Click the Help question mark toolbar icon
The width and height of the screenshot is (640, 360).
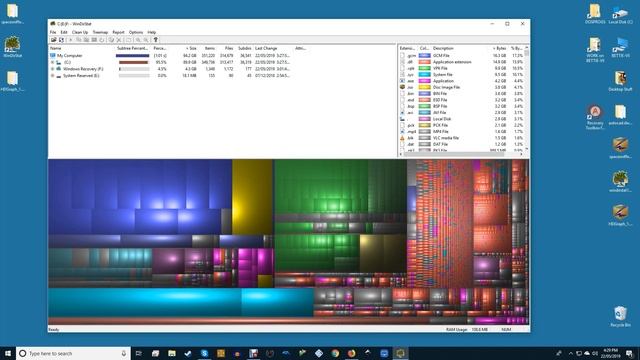(x=156, y=40)
